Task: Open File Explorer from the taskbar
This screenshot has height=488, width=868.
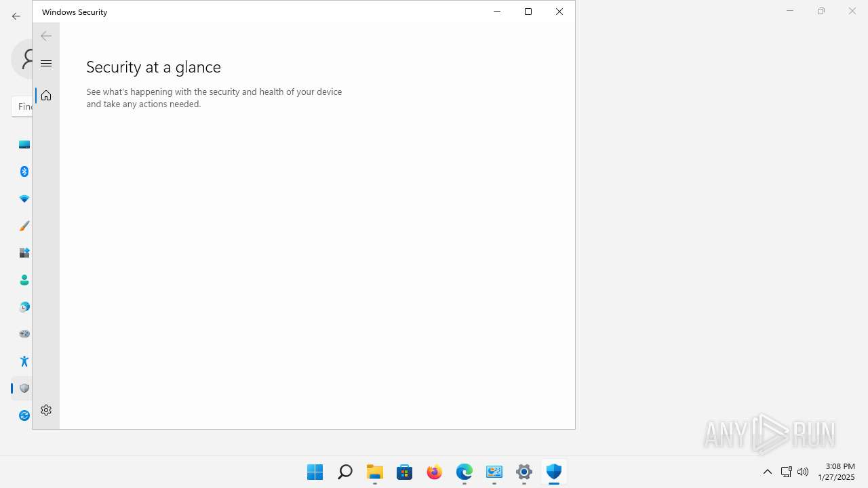Action: tap(375, 472)
